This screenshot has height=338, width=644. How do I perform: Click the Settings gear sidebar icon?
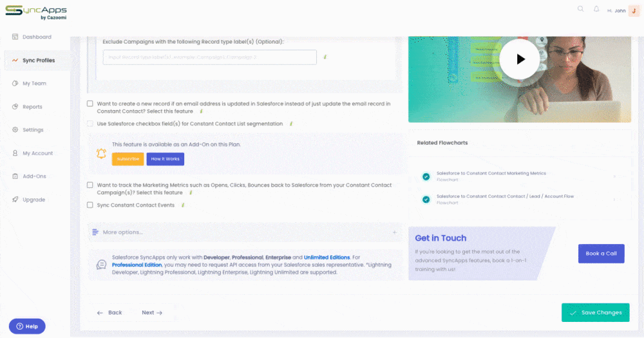click(x=15, y=129)
